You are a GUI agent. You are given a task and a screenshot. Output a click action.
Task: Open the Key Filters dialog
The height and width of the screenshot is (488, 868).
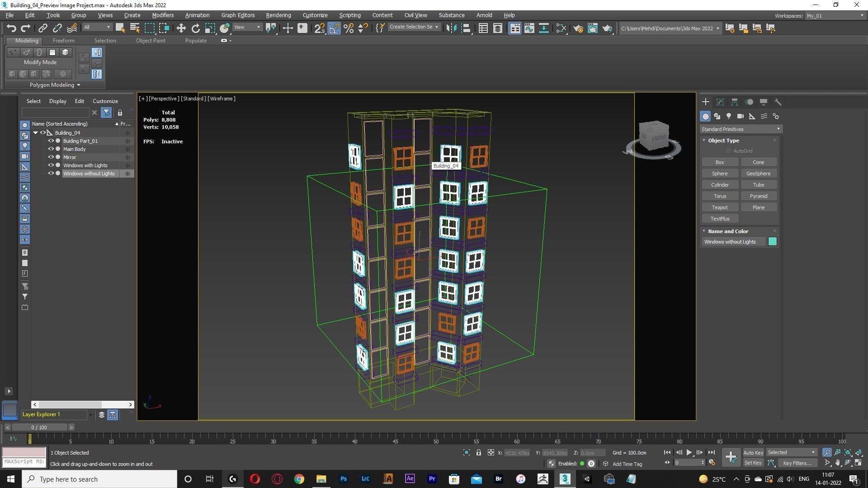(797, 463)
